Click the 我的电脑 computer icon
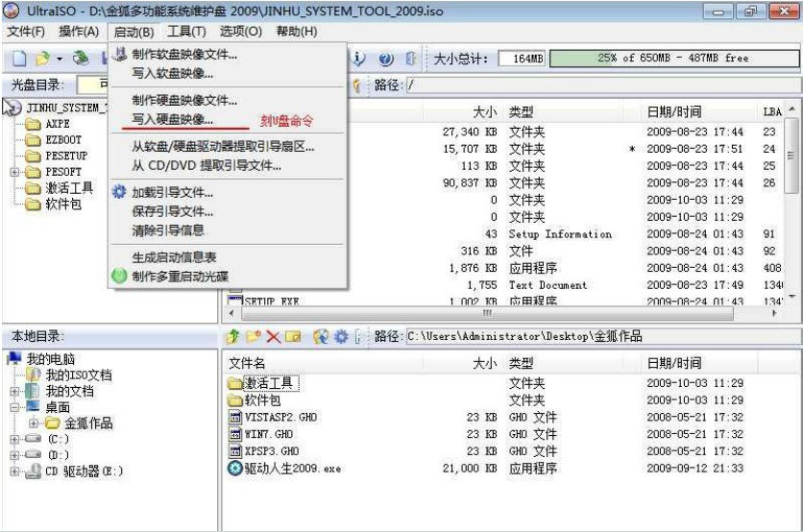 [x=14, y=358]
